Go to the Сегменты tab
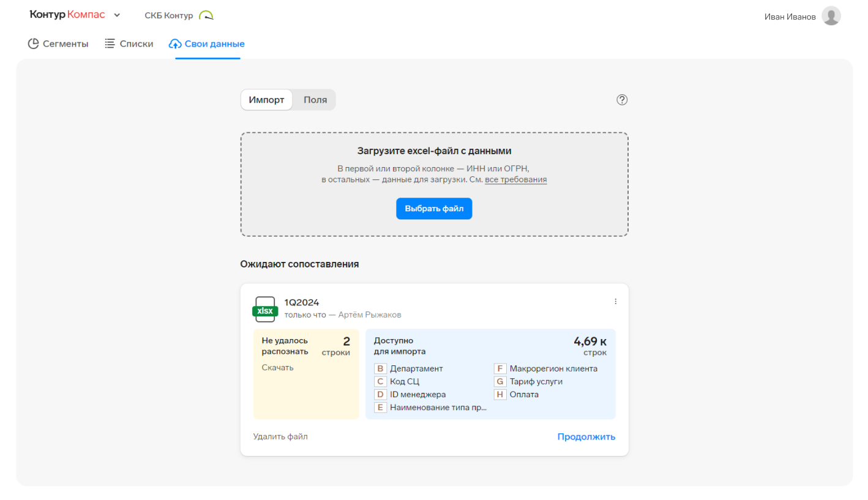Screen dimensions: 868x500 (x=58, y=44)
